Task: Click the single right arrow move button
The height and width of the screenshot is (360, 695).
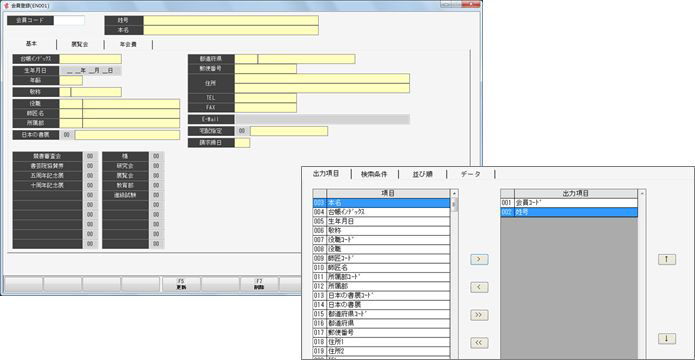Action: (479, 260)
